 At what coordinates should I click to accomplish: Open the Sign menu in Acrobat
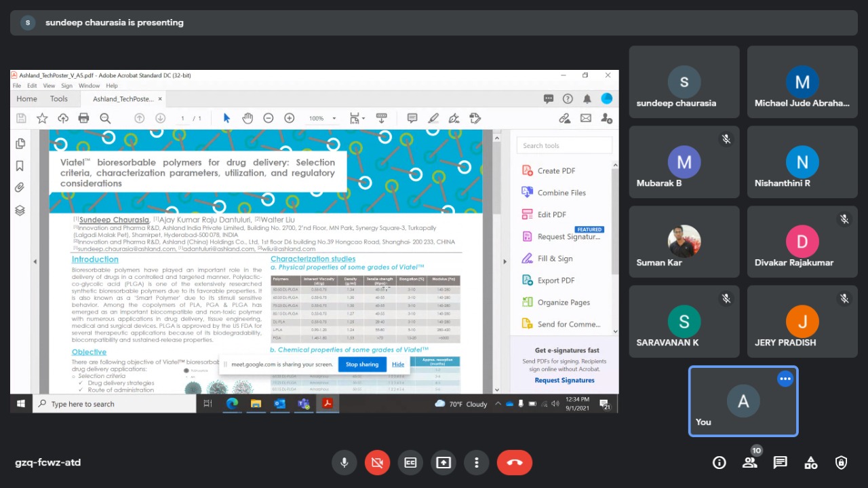coord(67,86)
